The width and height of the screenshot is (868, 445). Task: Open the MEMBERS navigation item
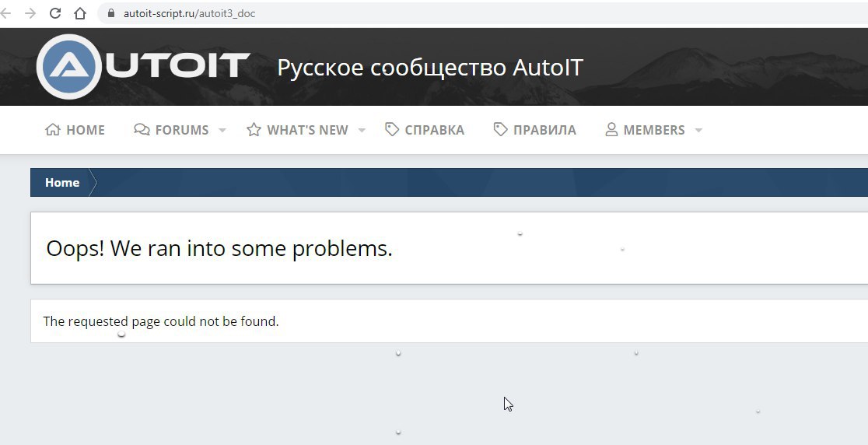tap(654, 130)
